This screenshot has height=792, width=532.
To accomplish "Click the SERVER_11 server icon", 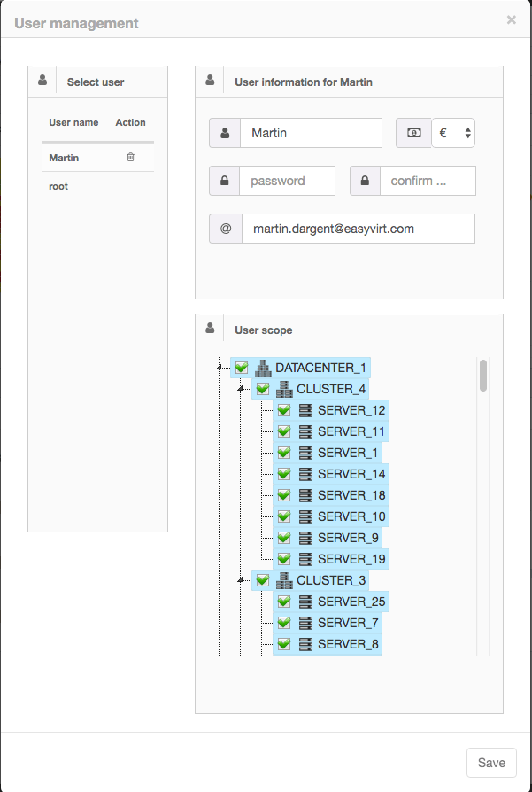I will [x=305, y=431].
